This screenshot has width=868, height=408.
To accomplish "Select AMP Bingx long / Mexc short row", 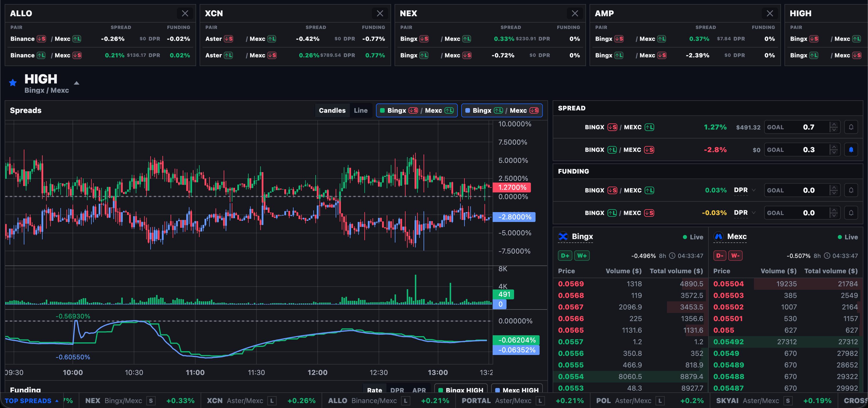I will coord(685,55).
